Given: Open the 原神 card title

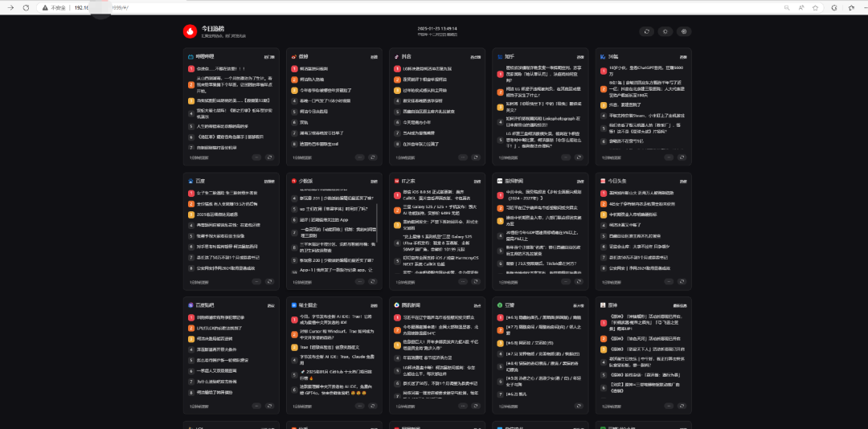Looking at the screenshot, I should [x=612, y=305].
